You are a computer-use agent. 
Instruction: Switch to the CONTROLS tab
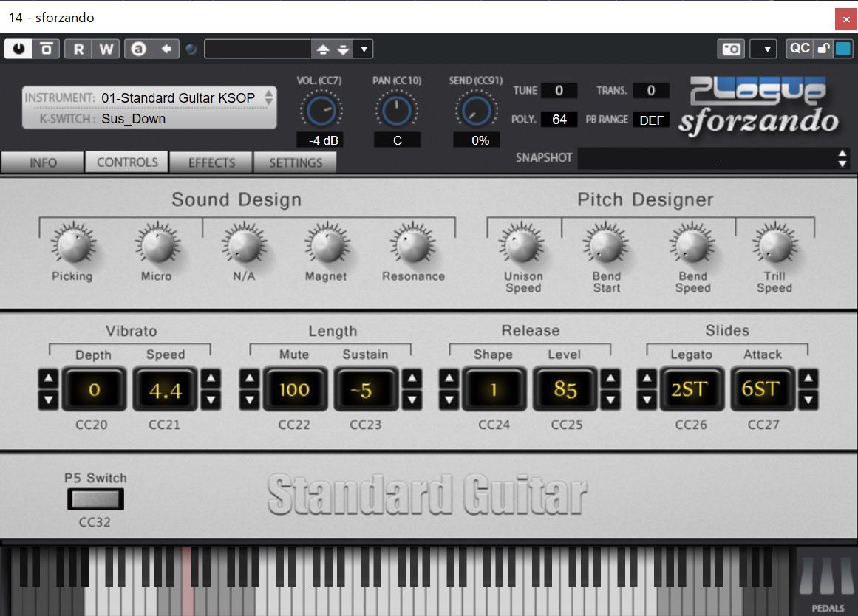pos(127,162)
